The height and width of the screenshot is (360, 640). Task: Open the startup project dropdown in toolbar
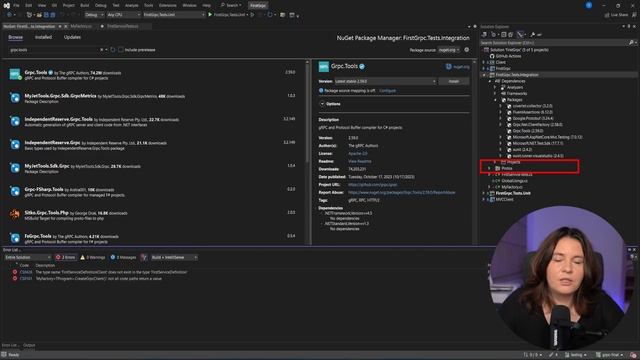pos(174,15)
